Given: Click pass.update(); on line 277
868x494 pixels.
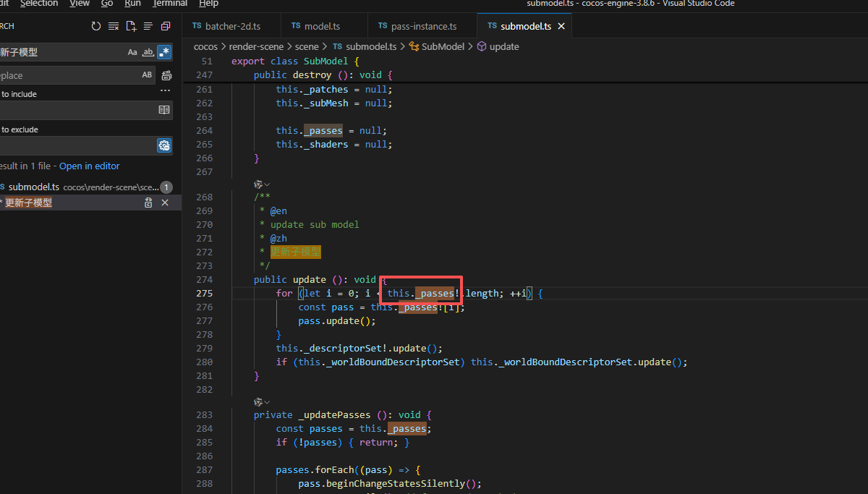Looking at the screenshot, I should [x=337, y=321].
